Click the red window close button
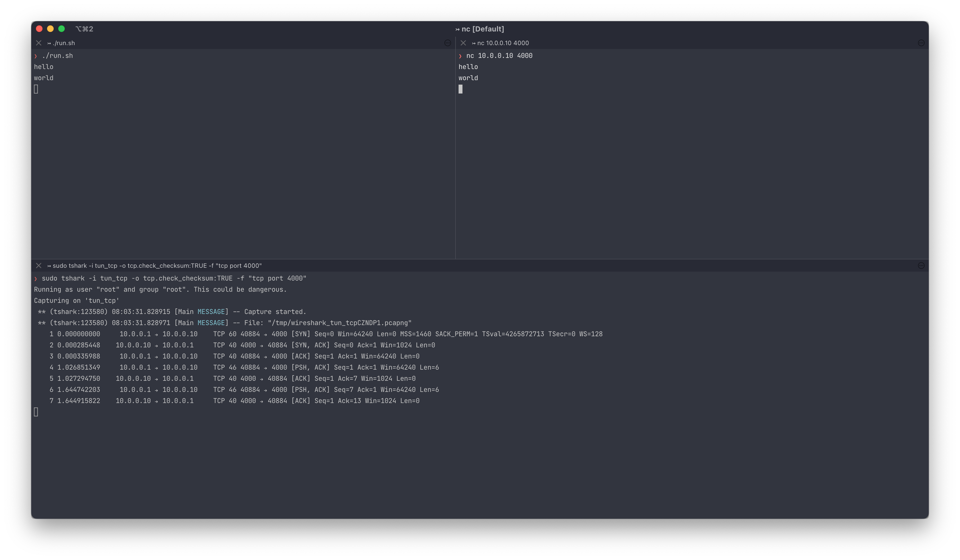Viewport: 960px width, 560px height. point(39,29)
